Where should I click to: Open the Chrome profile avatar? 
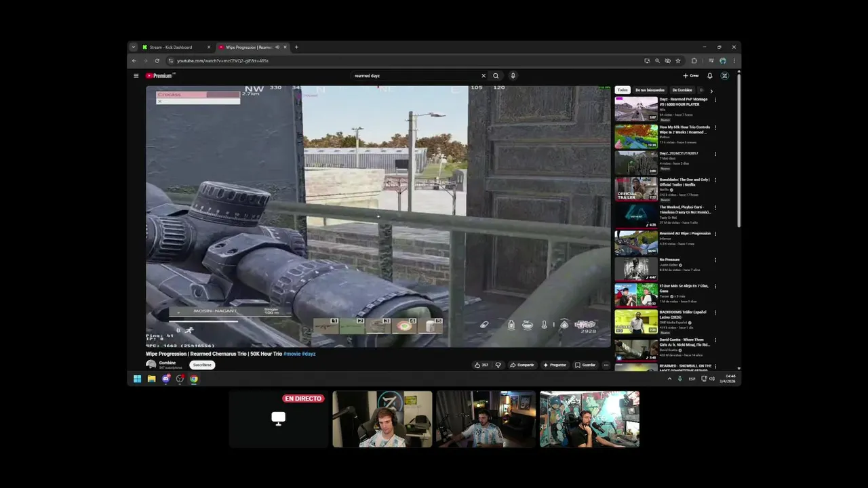tap(723, 60)
